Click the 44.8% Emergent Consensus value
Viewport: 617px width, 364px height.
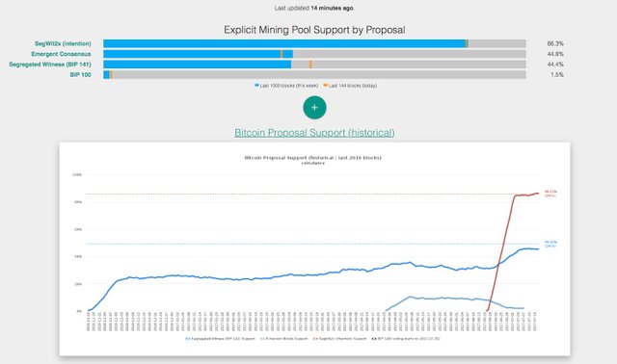tap(555, 54)
